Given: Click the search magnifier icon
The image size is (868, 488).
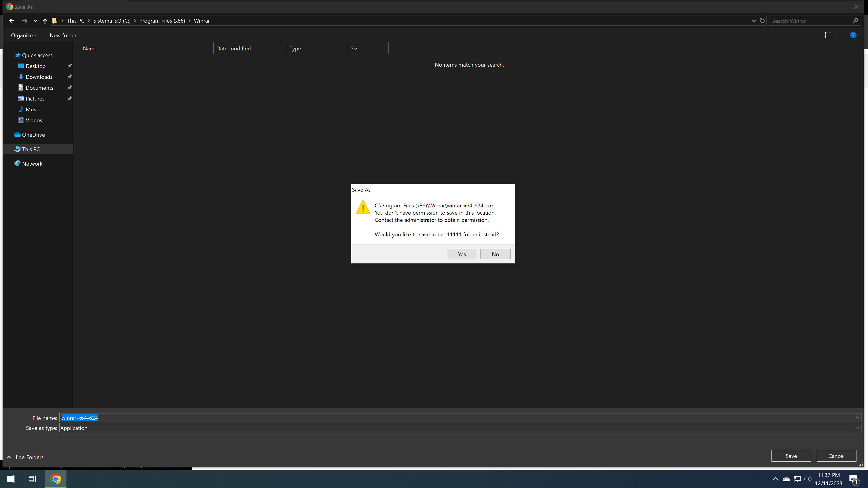Looking at the screenshot, I should point(855,21).
